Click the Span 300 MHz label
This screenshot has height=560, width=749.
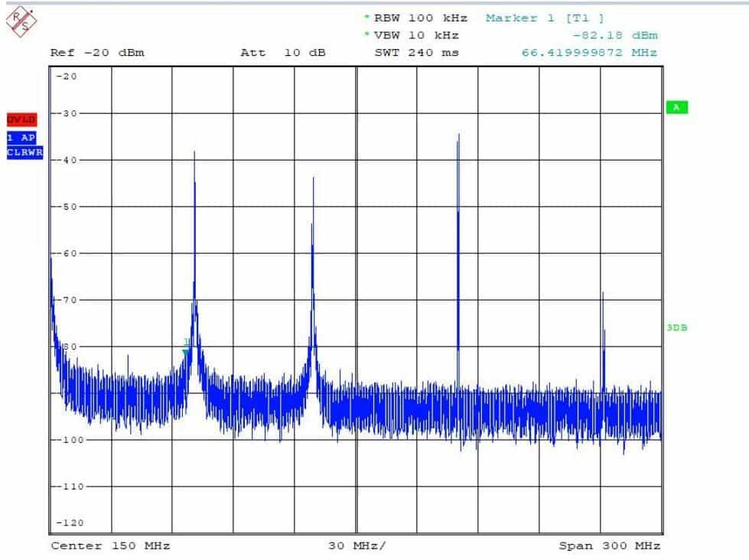tap(609, 545)
